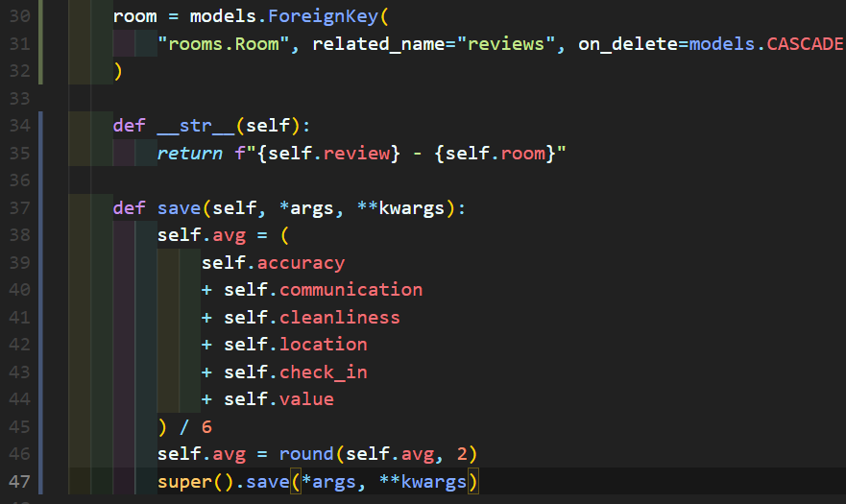The width and height of the screenshot is (846, 504).
Task: Click the 'value' attribute on line 44
Action: pos(306,399)
